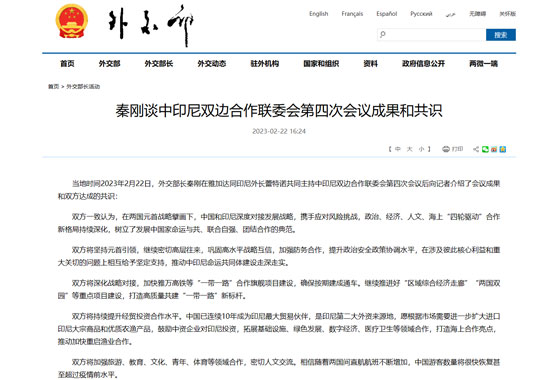This screenshot has height=380, width=560.
Task: Open the 外交部长 menu item
Action: click(x=159, y=64)
